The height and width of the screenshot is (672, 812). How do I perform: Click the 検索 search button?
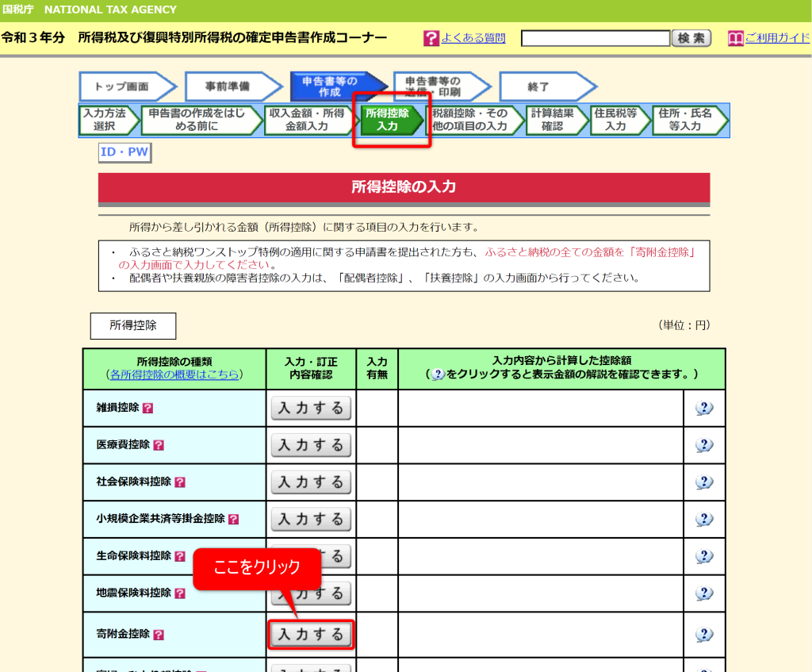691,38
